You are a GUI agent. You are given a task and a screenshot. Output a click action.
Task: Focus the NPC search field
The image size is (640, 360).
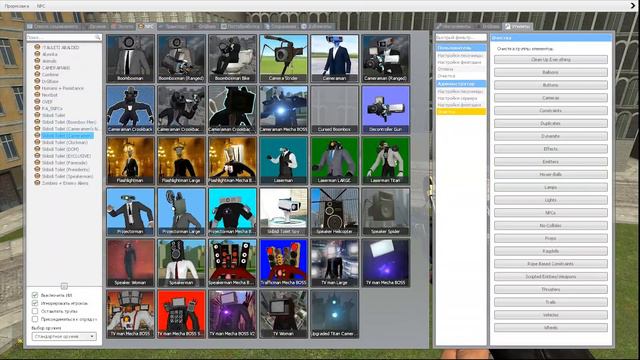[x=64, y=37]
